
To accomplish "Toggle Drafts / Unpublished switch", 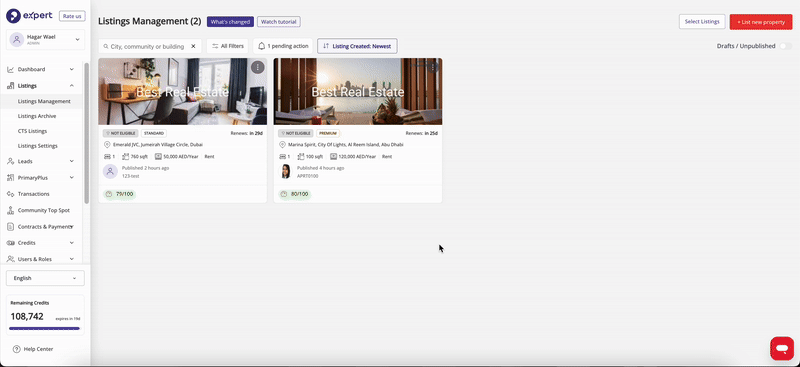I will (x=785, y=46).
